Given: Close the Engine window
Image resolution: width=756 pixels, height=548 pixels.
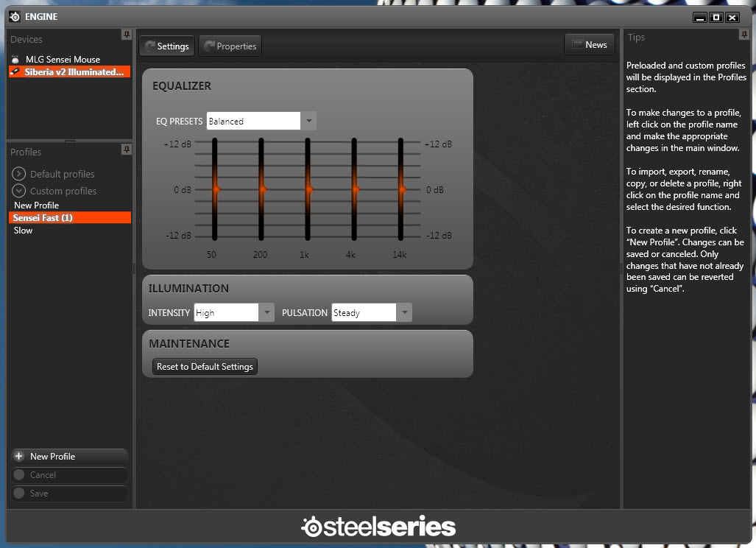Looking at the screenshot, I should [732, 18].
